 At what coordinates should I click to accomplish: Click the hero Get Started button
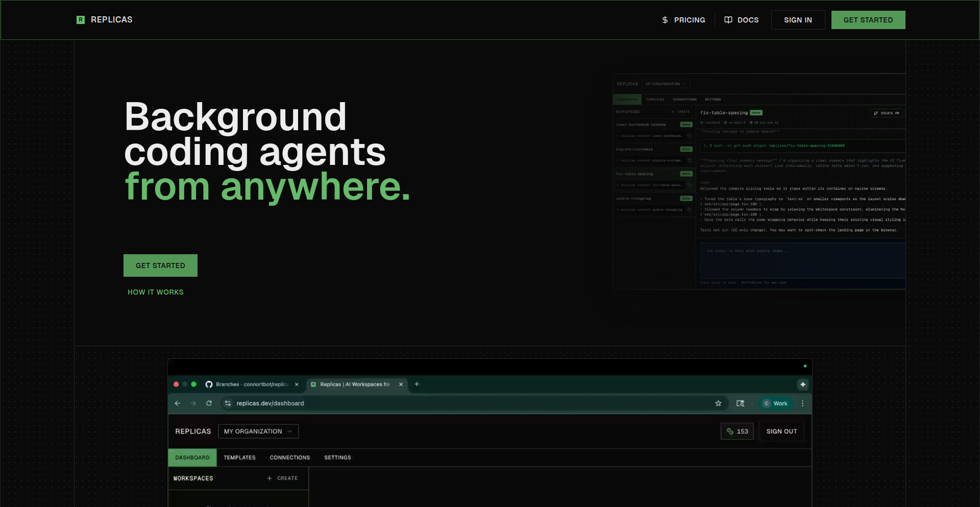coord(160,265)
